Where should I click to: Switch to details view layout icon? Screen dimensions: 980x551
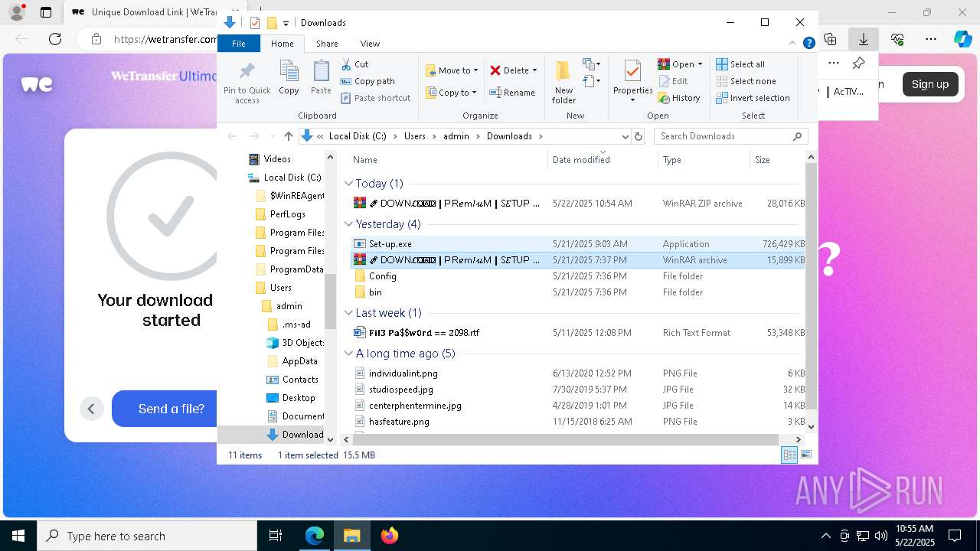(789, 455)
